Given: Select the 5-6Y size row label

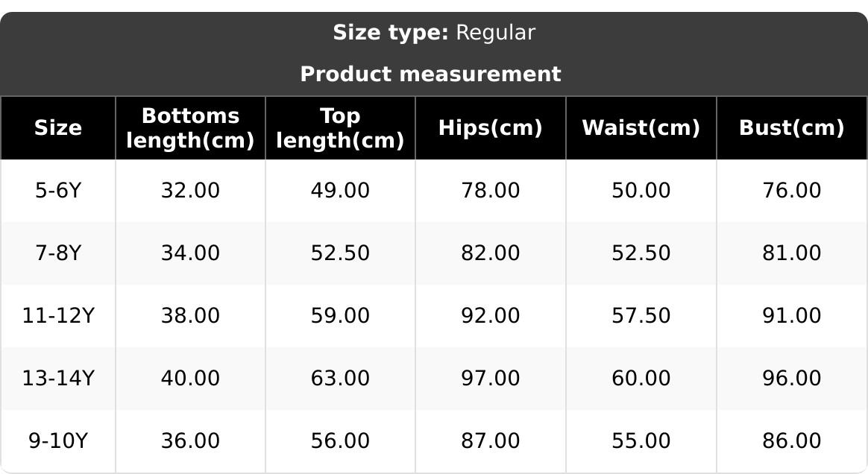Looking at the screenshot, I should [x=58, y=191].
